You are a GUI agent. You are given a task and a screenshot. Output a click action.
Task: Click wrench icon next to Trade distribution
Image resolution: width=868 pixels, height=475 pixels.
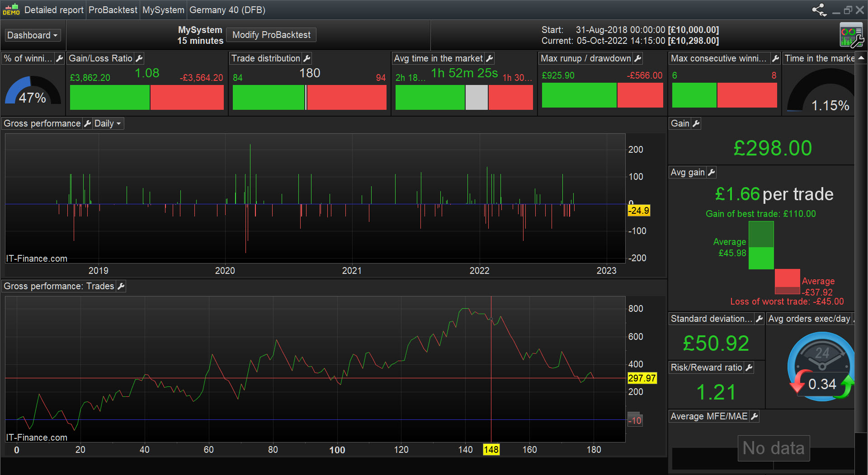pyautogui.click(x=307, y=58)
